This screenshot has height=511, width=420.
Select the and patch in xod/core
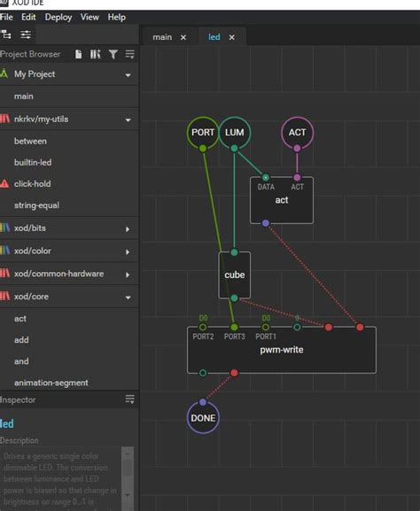69,361
